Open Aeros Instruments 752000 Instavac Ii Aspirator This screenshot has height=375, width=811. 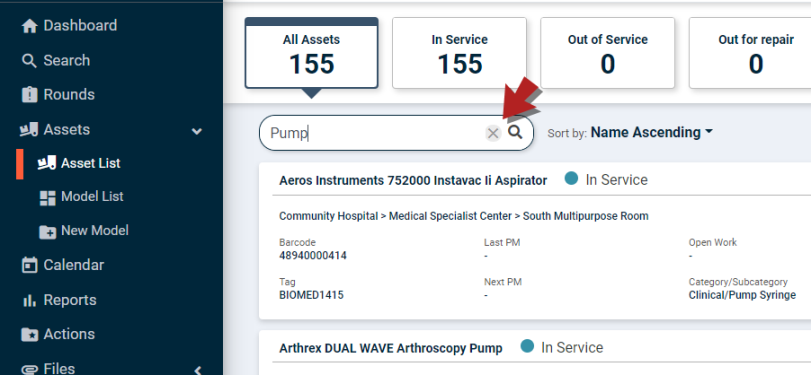(x=413, y=181)
